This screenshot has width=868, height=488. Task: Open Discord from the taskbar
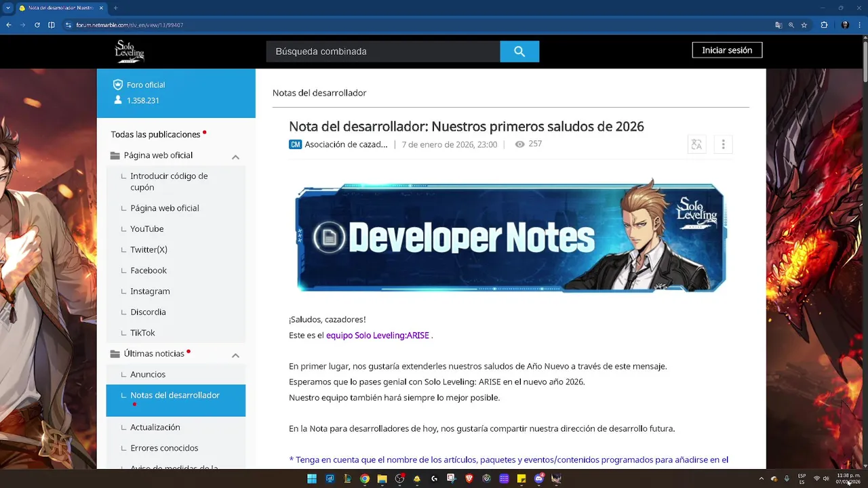click(539, 479)
